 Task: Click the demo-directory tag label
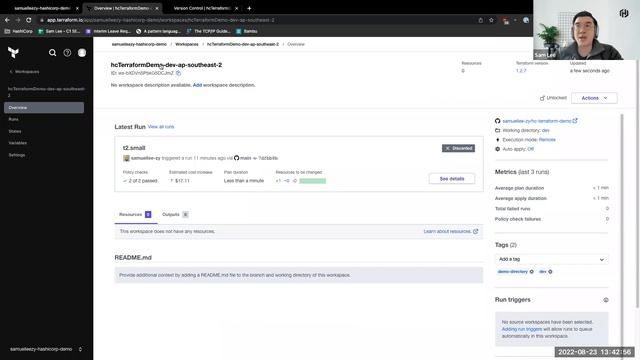pos(513,271)
